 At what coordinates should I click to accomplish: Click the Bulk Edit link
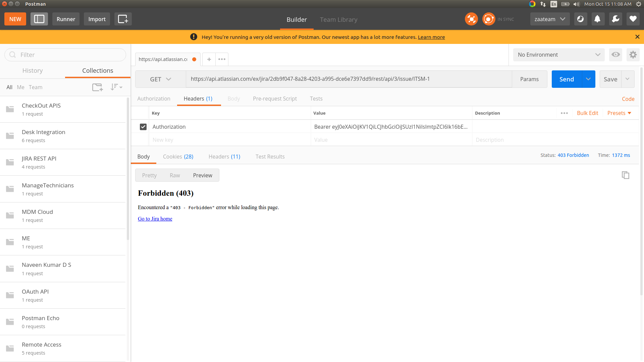[x=587, y=113]
